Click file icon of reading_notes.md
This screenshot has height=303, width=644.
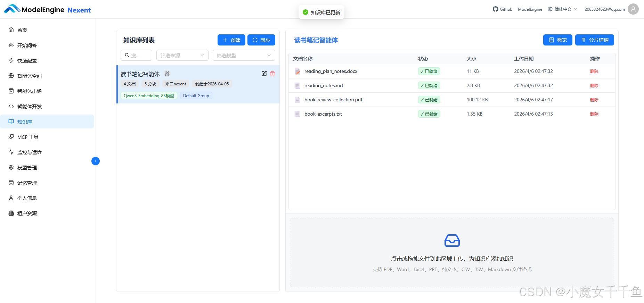pyautogui.click(x=297, y=85)
